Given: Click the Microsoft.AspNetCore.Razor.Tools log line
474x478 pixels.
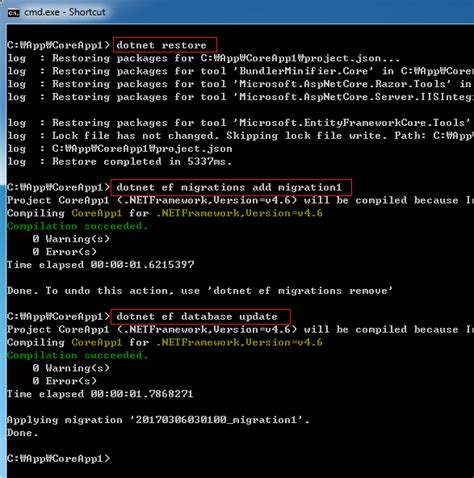Looking at the screenshot, I should [240, 84].
